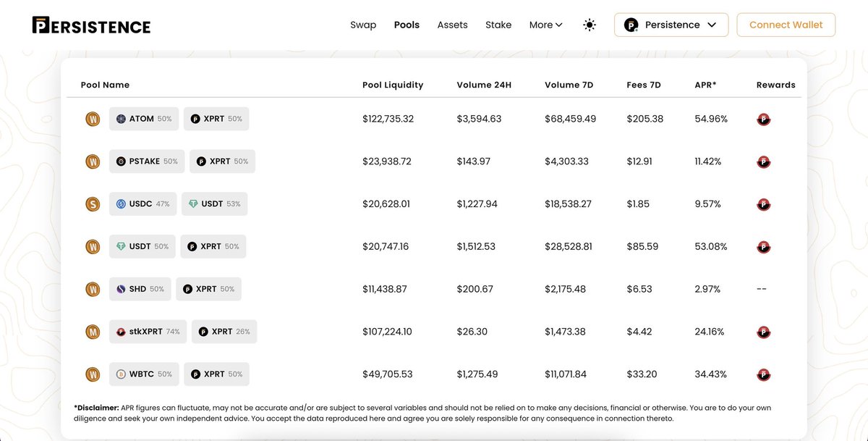Click the rewards icon in the WBTC/XPRT row

763,375
